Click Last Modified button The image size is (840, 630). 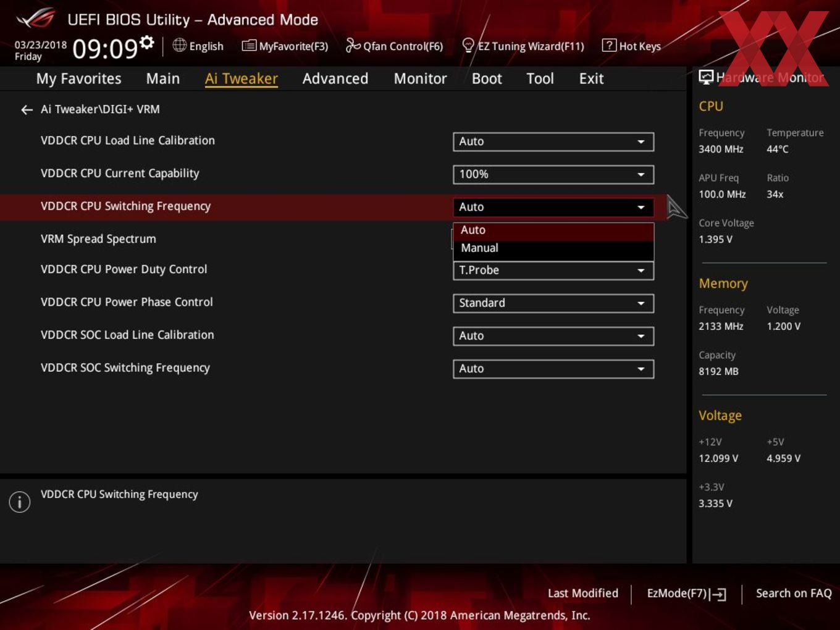(583, 593)
